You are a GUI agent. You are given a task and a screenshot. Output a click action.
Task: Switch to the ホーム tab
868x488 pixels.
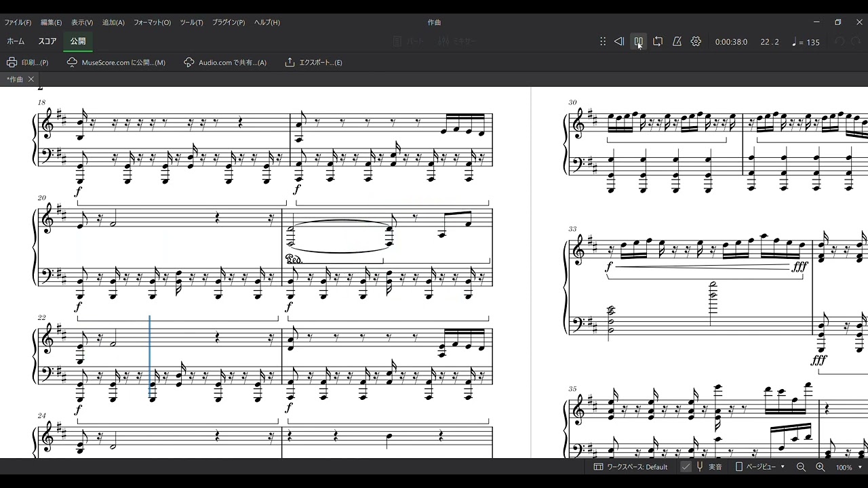(16, 41)
